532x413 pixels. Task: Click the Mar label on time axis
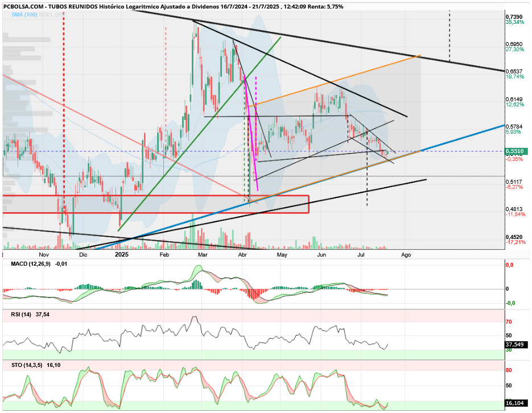click(203, 255)
